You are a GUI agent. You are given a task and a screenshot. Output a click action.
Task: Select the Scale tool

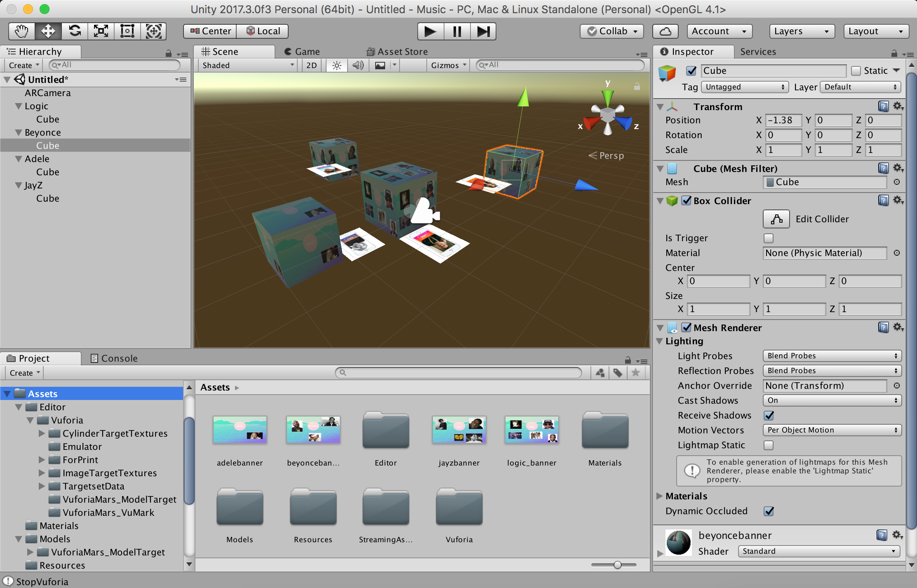coord(101,31)
